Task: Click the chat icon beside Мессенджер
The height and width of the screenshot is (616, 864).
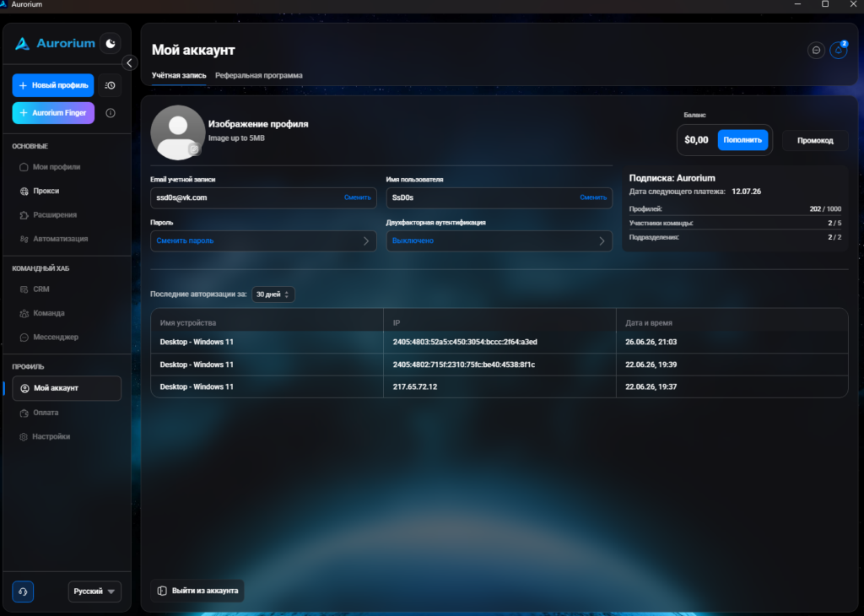Action: pyautogui.click(x=24, y=338)
